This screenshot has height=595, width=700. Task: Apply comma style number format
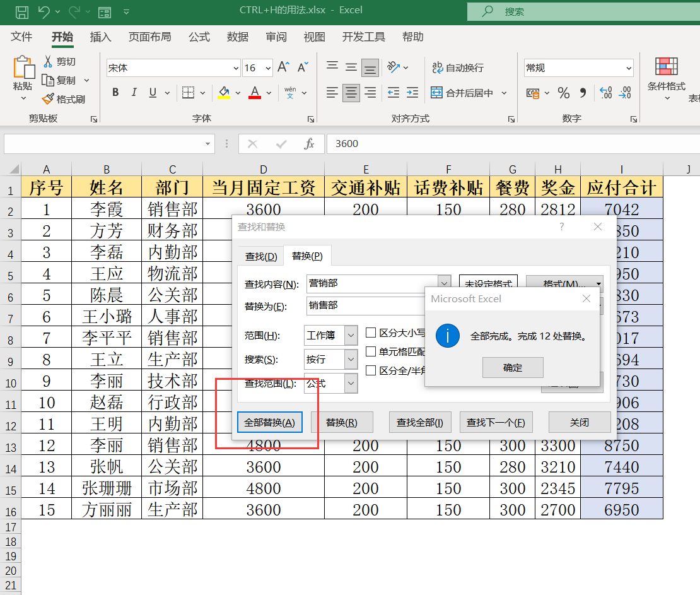[x=583, y=93]
